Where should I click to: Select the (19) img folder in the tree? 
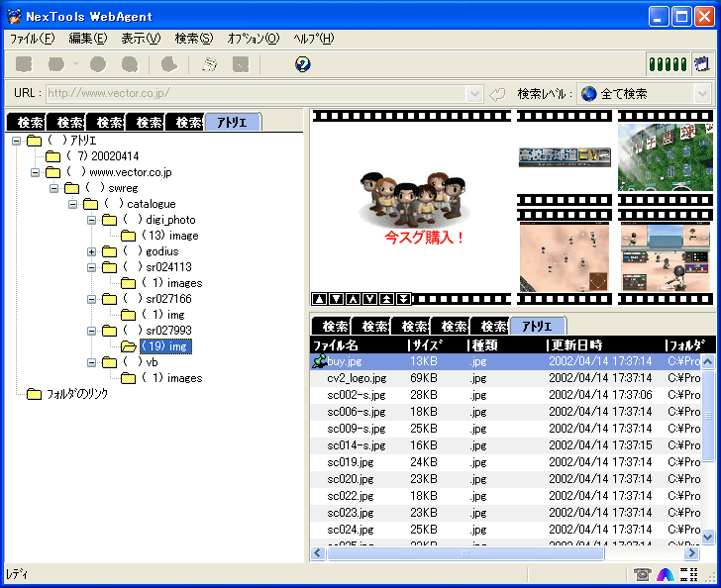pos(165,346)
